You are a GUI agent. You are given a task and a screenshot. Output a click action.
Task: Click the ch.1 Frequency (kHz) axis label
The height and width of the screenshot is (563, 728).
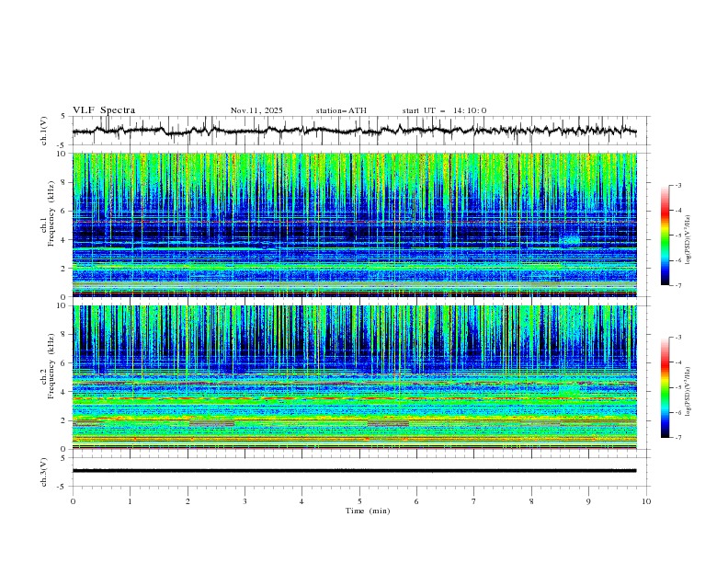point(51,213)
